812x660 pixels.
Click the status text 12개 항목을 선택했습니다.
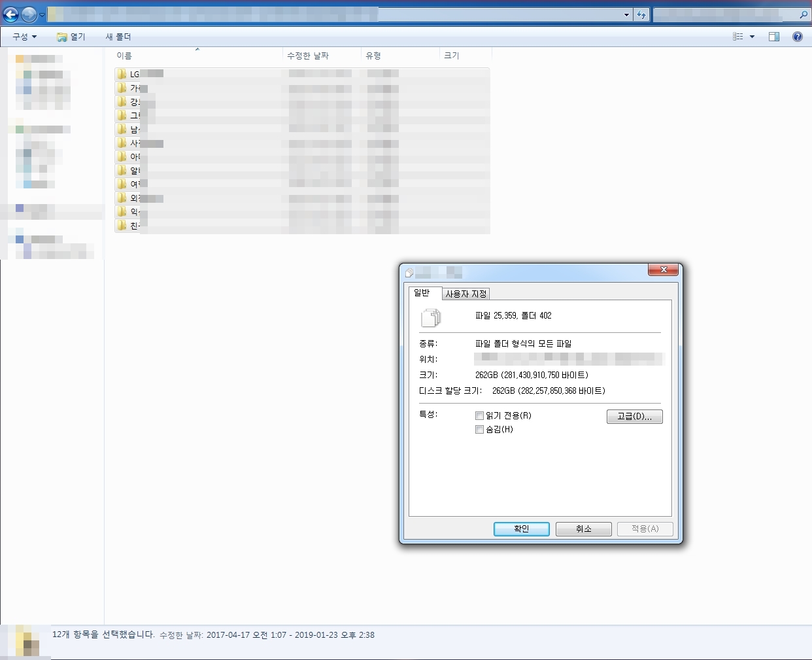click(103, 634)
